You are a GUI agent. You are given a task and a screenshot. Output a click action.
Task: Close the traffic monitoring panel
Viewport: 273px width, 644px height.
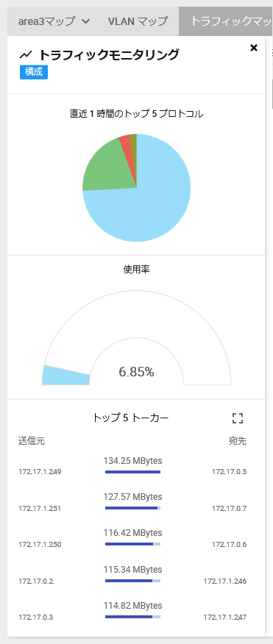(x=254, y=48)
